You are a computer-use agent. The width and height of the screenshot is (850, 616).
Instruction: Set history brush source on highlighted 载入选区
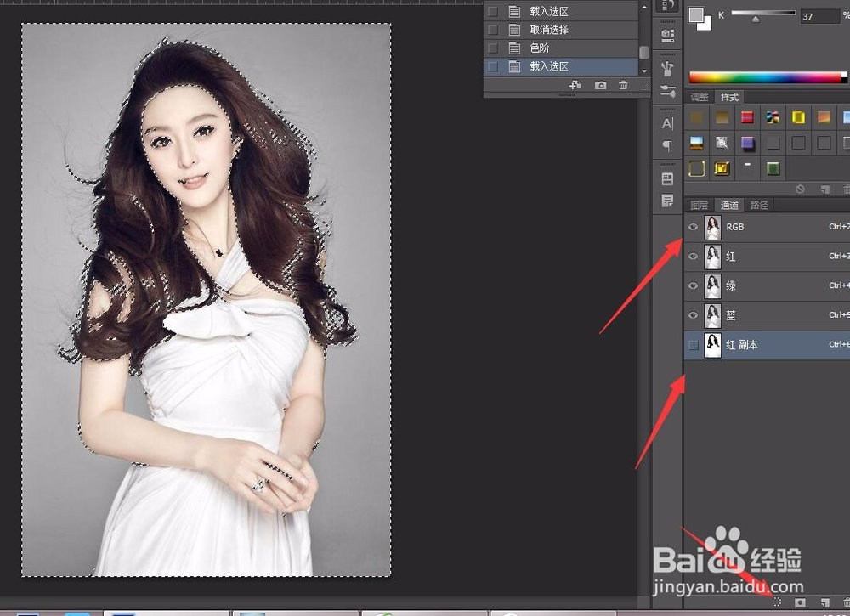[x=493, y=66]
